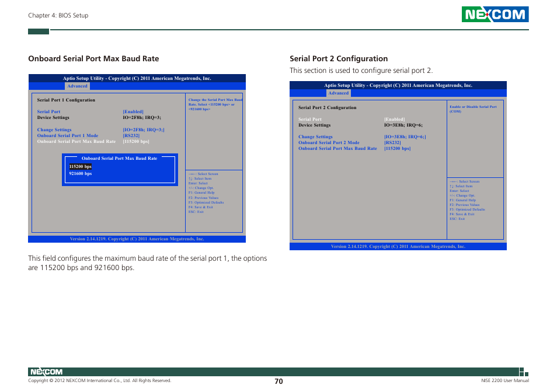Click the Aptio Setup Utility title in left screen
The height and width of the screenshot is (392, 557).
pyautogui.click(x=137, y=78)
